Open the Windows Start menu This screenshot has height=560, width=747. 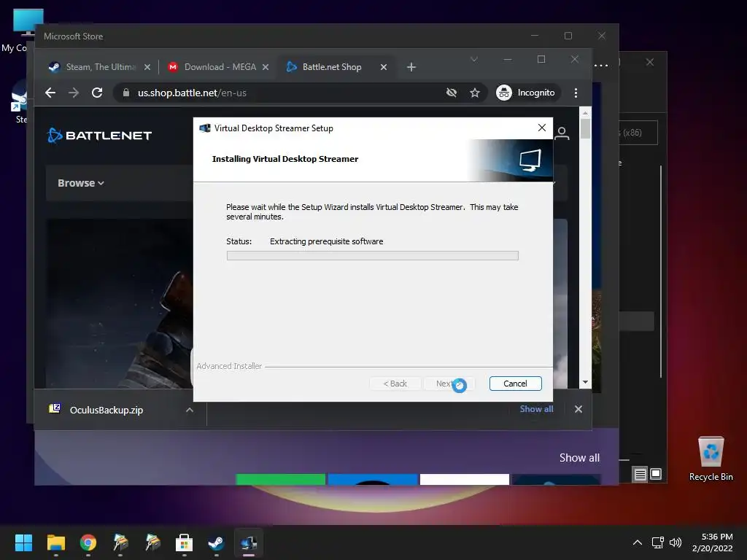pyautogui.click(x=24, y=542)
